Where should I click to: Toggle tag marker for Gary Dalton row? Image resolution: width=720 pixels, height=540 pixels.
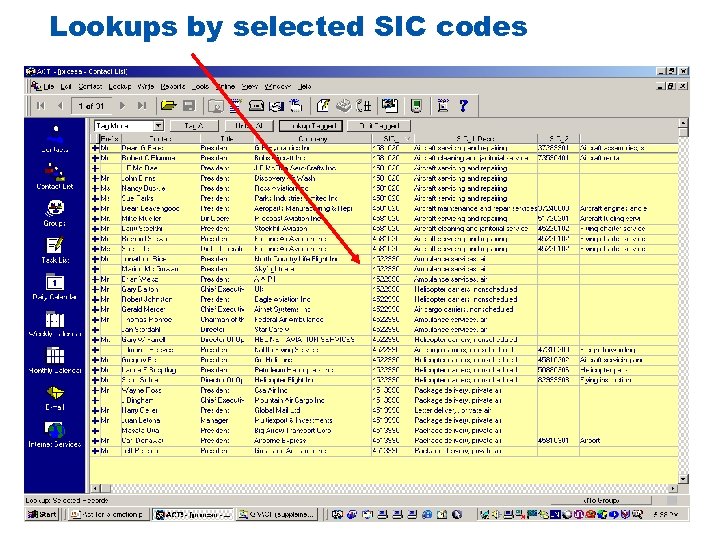pyautogui.click(x=95, y=289)
